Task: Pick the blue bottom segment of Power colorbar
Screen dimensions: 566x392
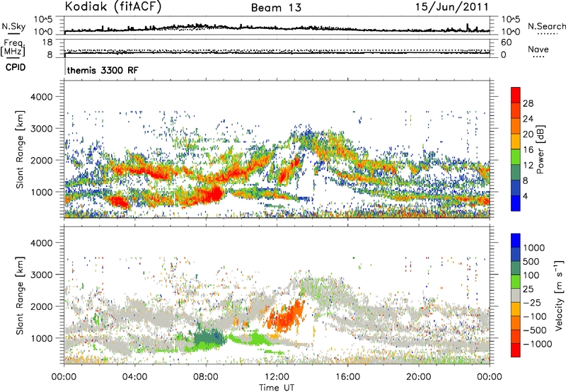Action: [x=516, y=203]
